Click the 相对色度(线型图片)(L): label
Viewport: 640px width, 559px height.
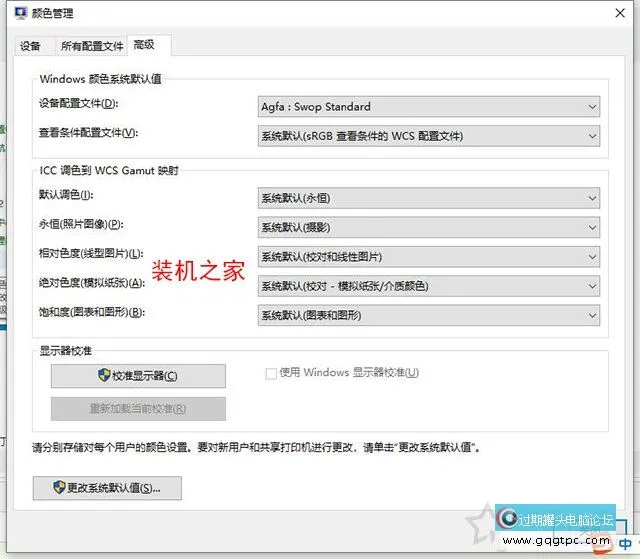point(91,253)
